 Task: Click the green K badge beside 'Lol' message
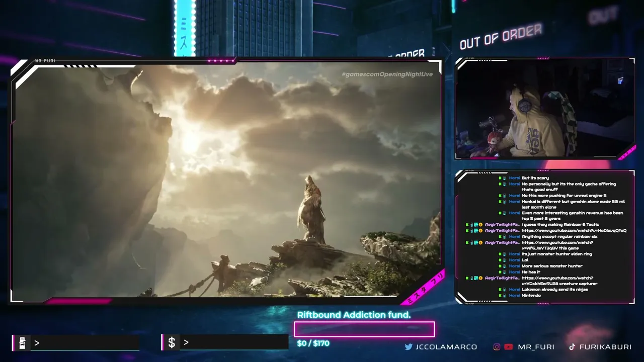(x=500, y=260)
